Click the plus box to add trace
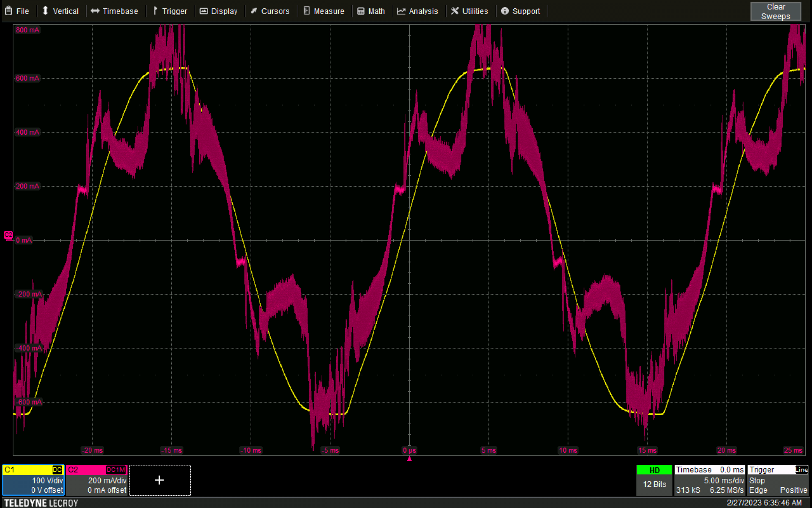Image resolution: width=812 pixels, height=508 pixels. 159,480
